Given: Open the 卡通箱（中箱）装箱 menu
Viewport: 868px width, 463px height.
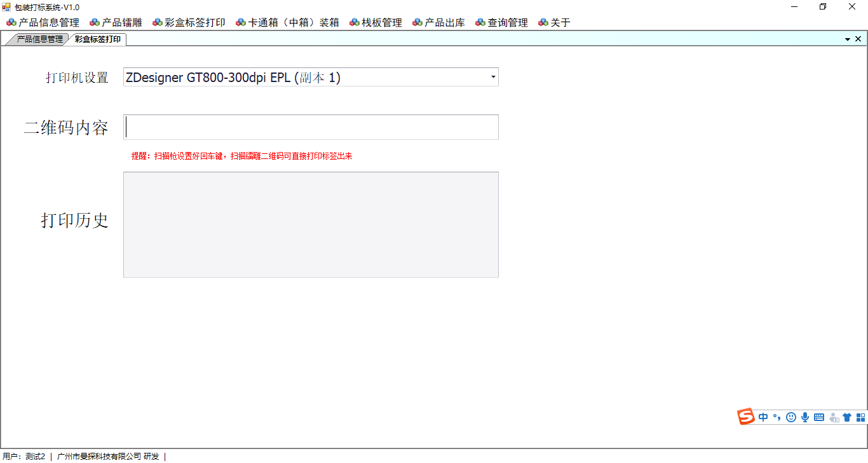Looking at the screenshot, I should 287,22.
